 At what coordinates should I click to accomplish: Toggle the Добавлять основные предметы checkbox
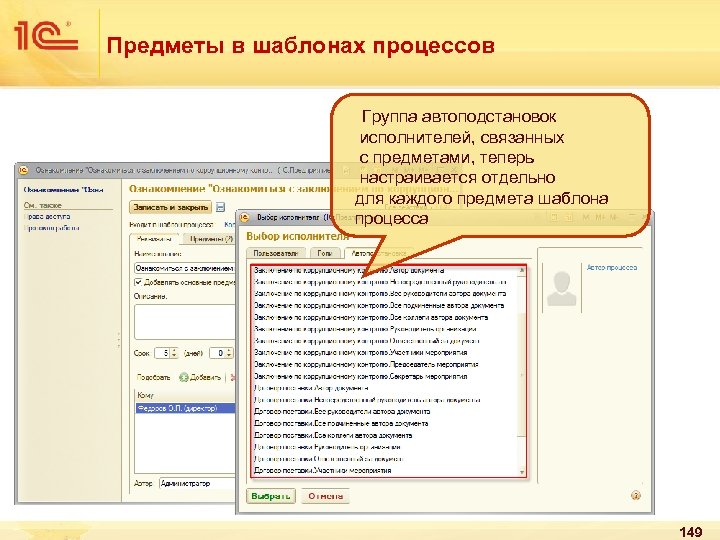click(x=138, y=282)
